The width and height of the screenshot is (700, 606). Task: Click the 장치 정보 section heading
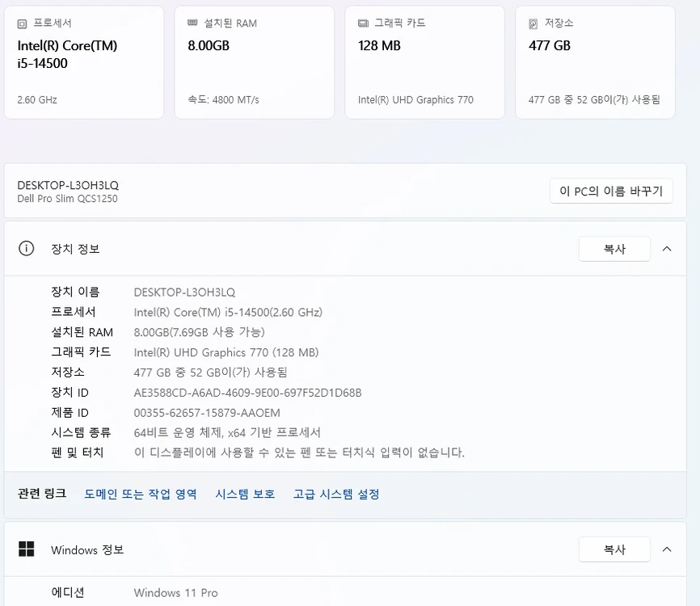tap(75, 249)
